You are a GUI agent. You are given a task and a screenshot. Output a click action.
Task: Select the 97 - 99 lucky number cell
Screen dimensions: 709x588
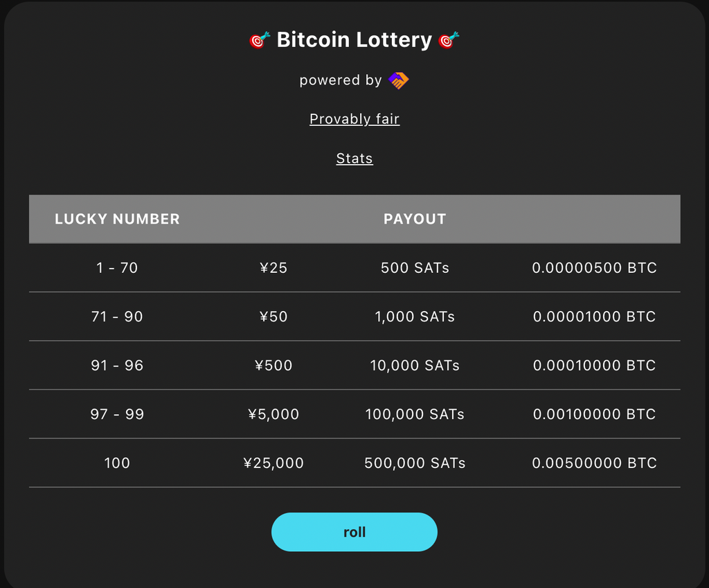click(117, 414)
